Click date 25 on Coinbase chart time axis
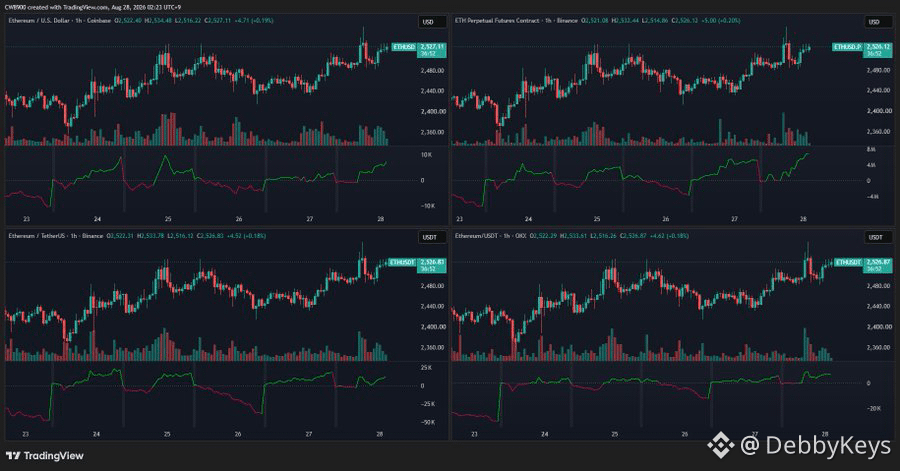The width and height of the screenshot is (900, 471). (168, 219)
